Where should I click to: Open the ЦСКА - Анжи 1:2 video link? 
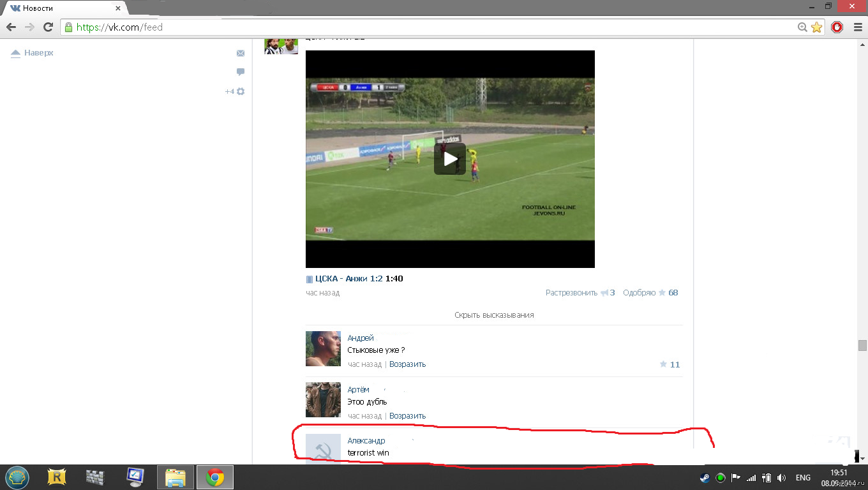pyautogui.click(x=348, y=279)
